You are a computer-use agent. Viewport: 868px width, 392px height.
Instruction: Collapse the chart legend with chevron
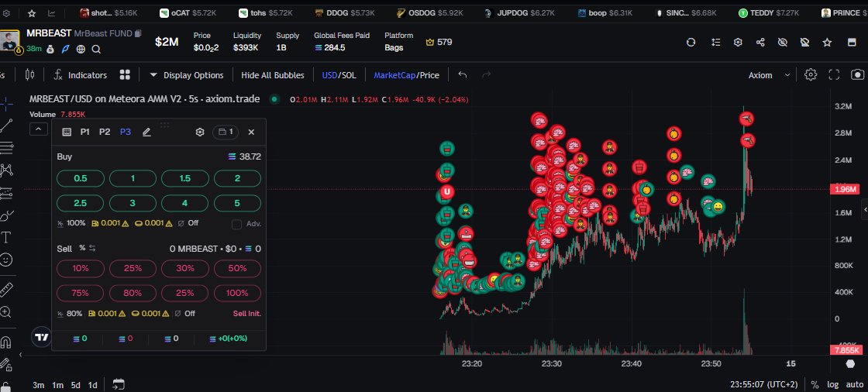(38, 129)
